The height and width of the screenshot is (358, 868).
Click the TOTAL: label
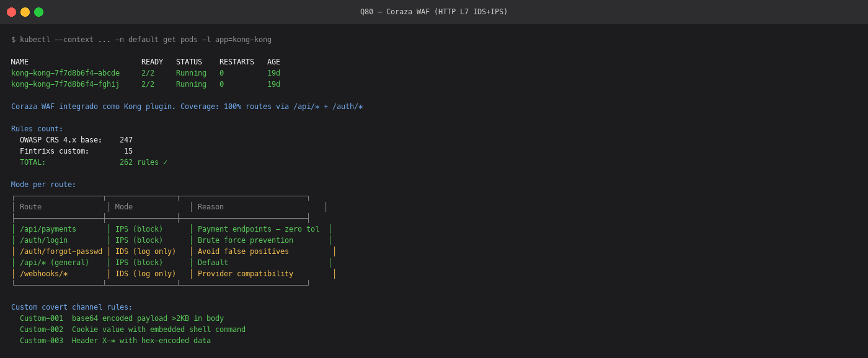coord(33,162)
